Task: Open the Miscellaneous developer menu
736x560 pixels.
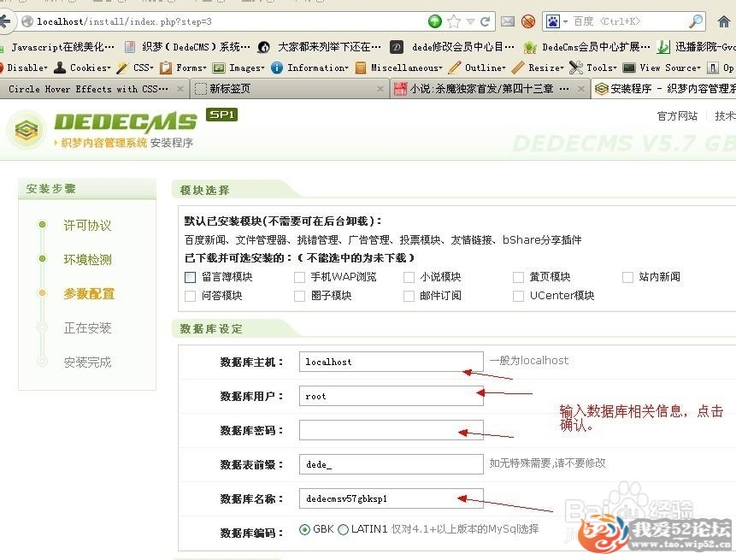Action: (x=399, y=68)
